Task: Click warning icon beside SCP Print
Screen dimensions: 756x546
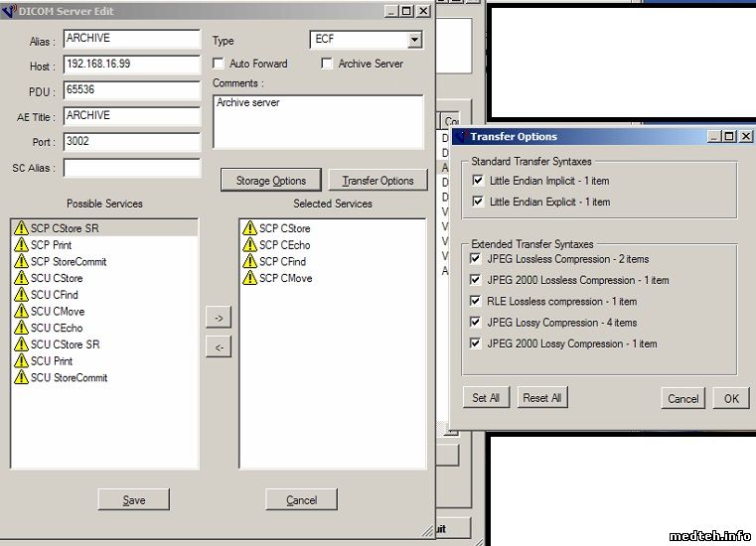Action: point(21,245)
